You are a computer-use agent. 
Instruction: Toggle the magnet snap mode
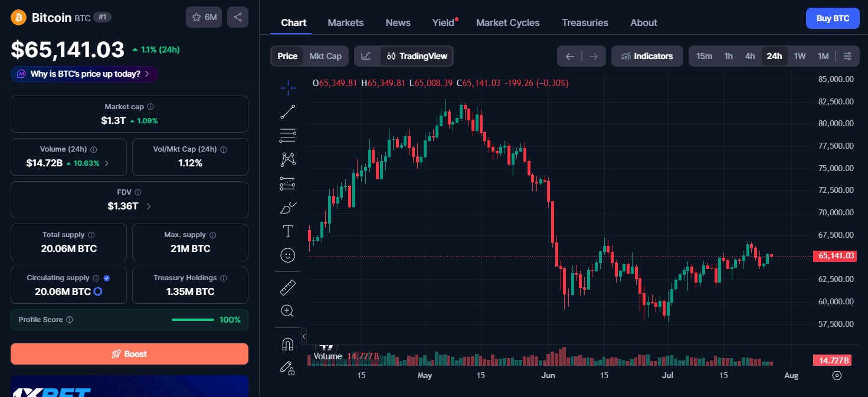(288, 344)
